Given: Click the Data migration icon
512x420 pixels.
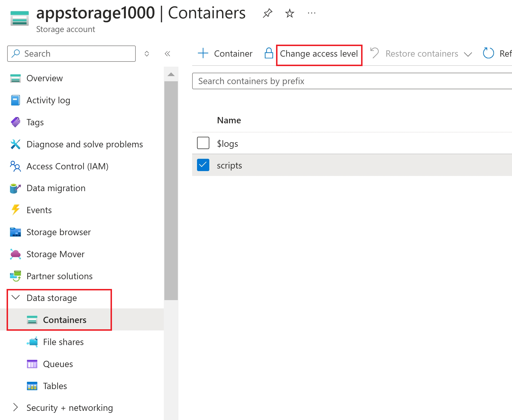Looking at the screenshot, I should (15, 188).
